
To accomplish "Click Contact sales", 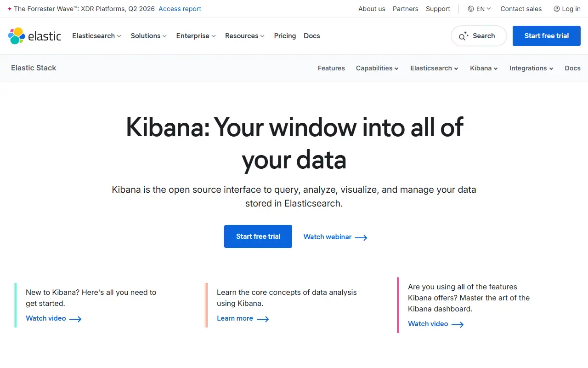I will point(521,9).
